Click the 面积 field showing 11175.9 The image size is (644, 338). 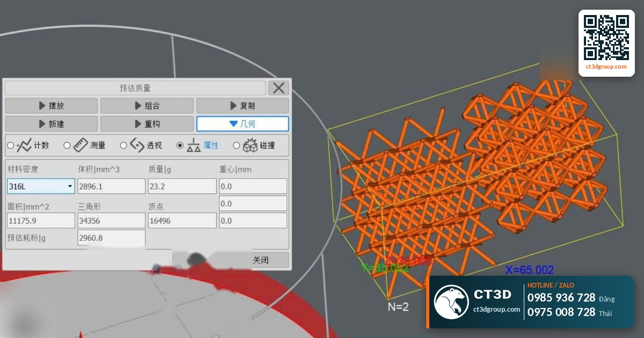pyautogui.click(x=41, y=221)
